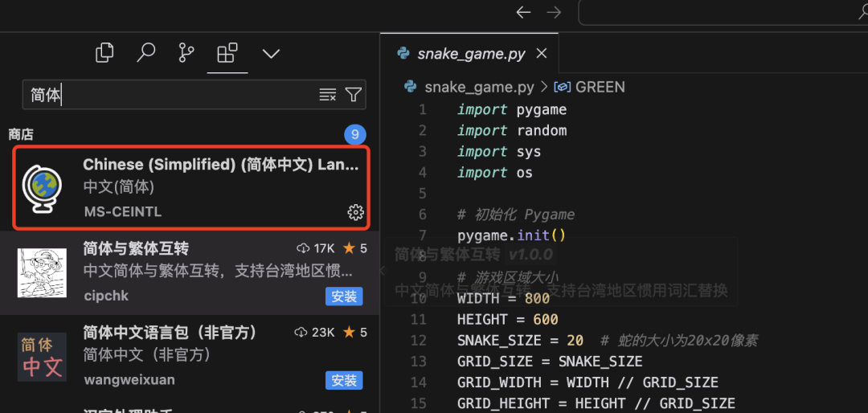Image resolution: width=868 pixels, height=413 pixels.
Task: Click the 商店 section header
Action: [x=21, y=134]
